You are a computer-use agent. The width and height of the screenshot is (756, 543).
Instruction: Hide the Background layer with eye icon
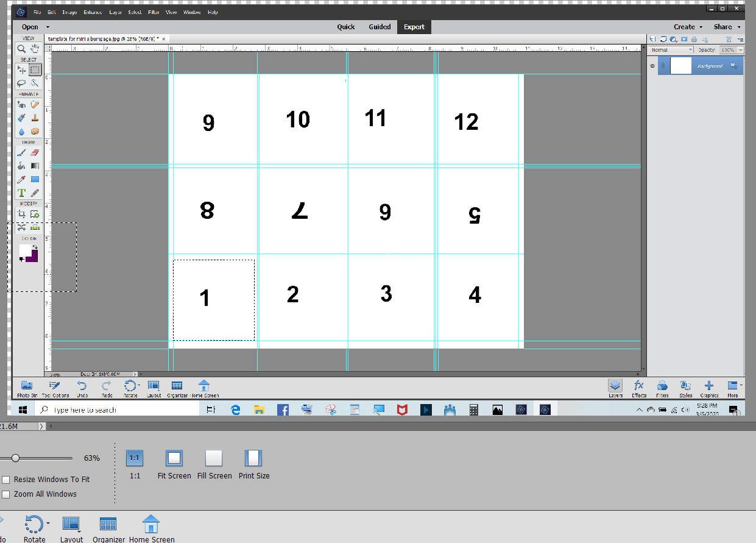click(652, 66)
